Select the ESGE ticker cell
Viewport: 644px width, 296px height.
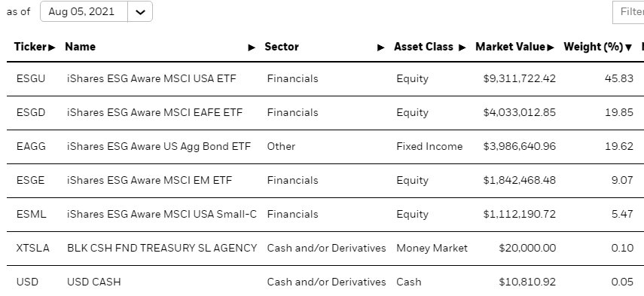tap(30, 180)
